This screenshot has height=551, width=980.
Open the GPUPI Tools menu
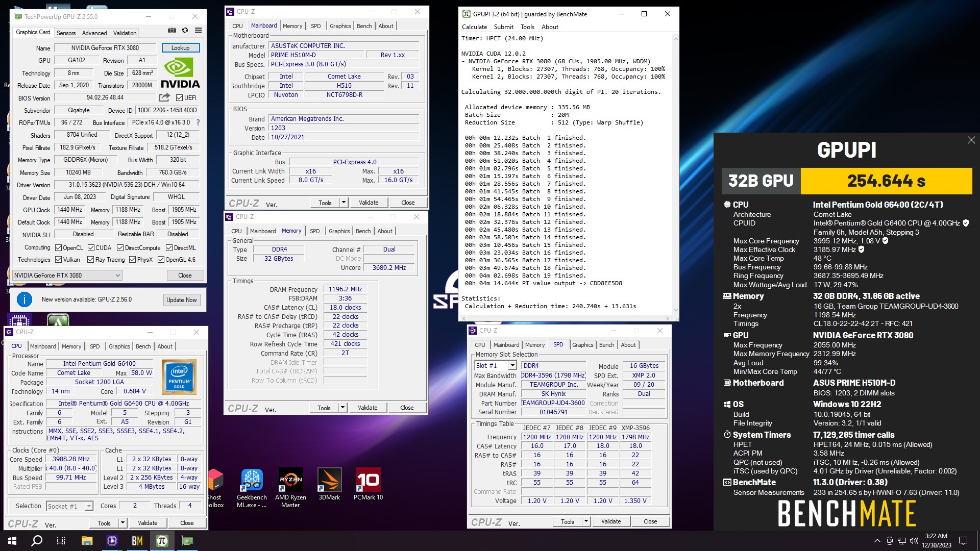coord(527,27)
